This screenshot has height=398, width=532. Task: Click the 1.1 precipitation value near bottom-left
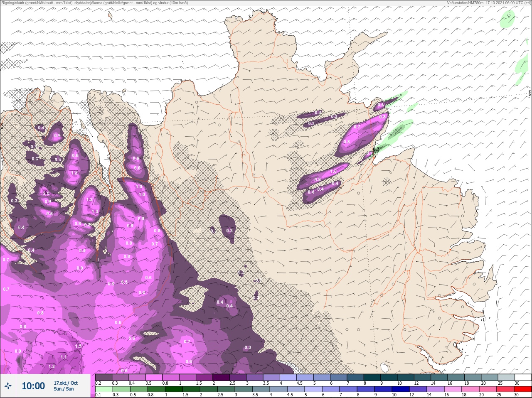tap(64, 357)
